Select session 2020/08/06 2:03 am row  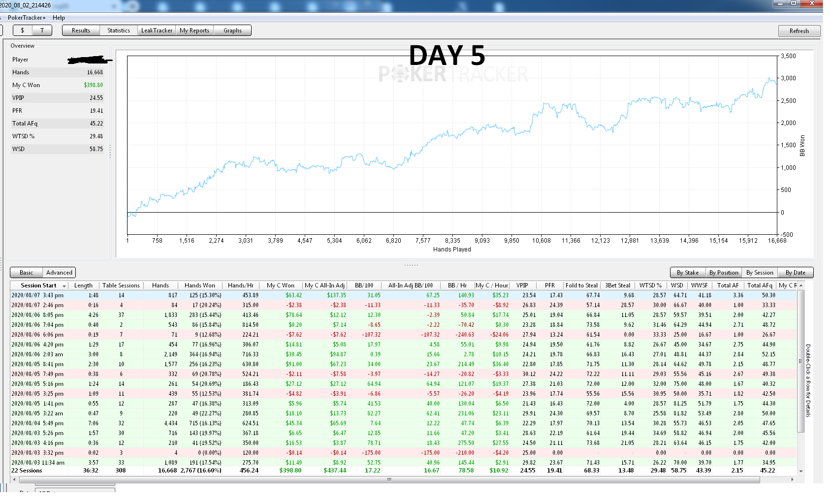click(x=403, y=354)
